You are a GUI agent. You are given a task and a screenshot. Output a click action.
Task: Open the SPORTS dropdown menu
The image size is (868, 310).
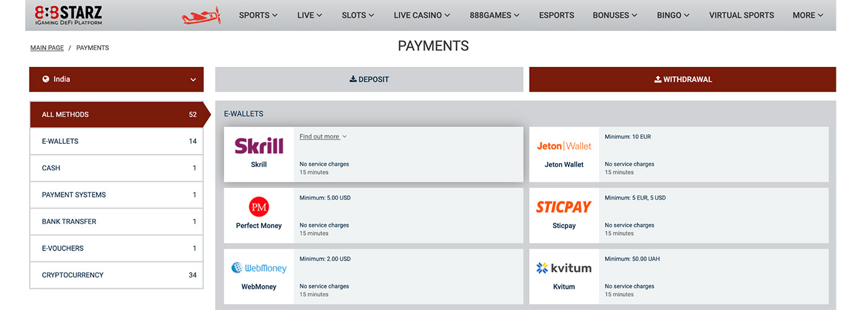[258, 15]
